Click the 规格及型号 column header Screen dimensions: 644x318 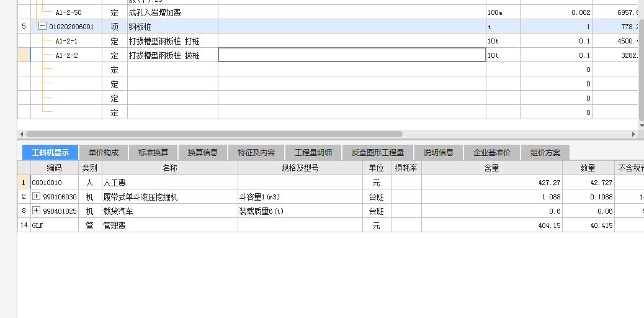[300, 168]
